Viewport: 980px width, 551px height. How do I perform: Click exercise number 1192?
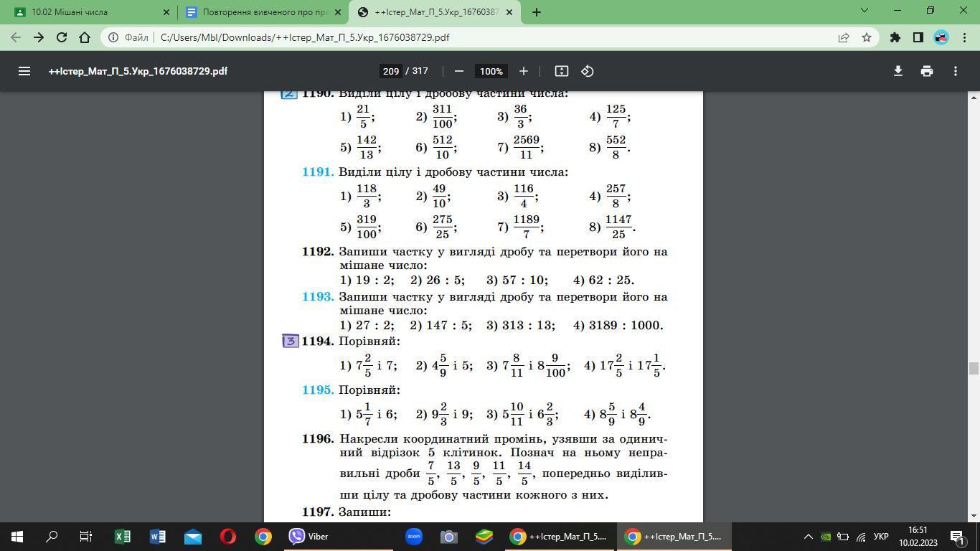point(318,252)
